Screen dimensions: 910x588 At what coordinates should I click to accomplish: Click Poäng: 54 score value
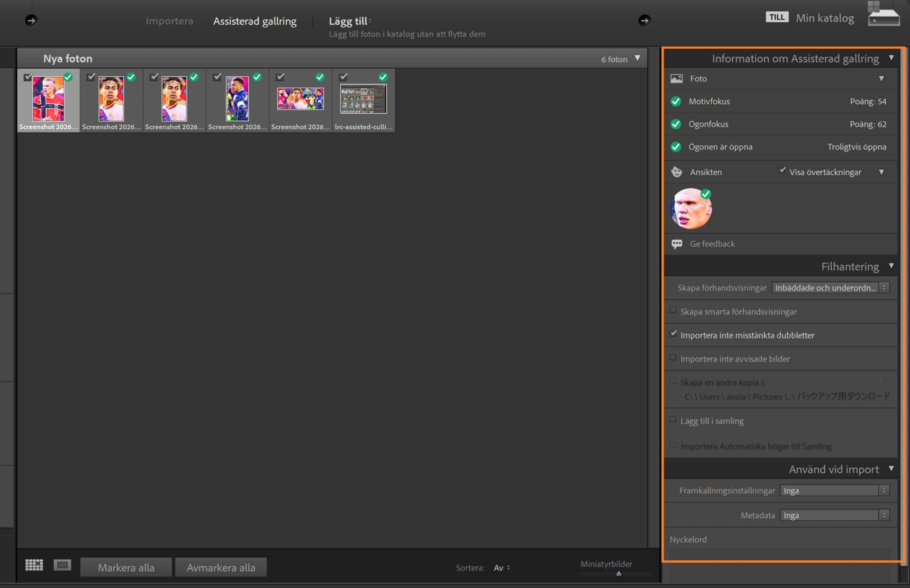coord(868,101)
